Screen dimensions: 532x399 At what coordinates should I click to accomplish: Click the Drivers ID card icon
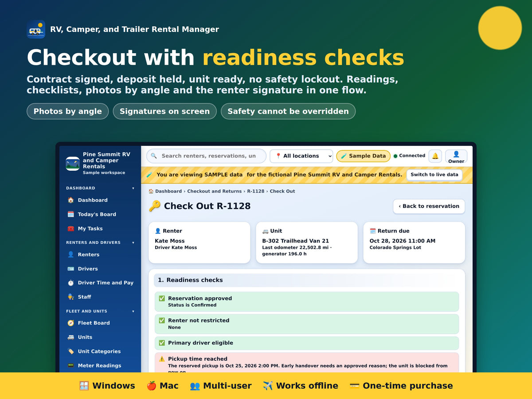click(70, 269)
